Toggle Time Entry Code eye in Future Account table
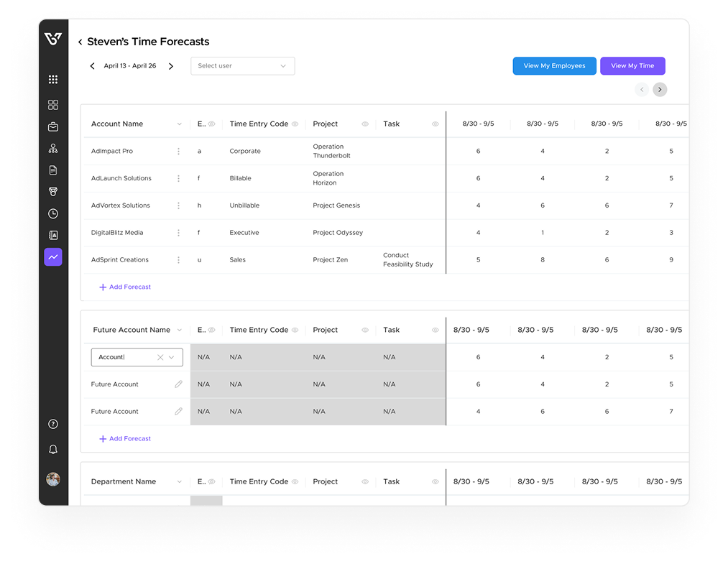 (x=295, y=330)
